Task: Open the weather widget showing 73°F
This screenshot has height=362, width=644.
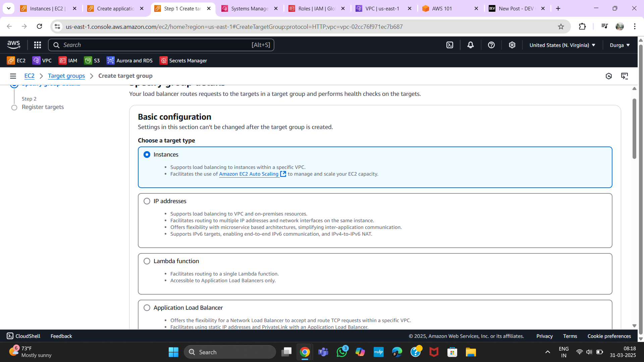Action: coord(30,352)
